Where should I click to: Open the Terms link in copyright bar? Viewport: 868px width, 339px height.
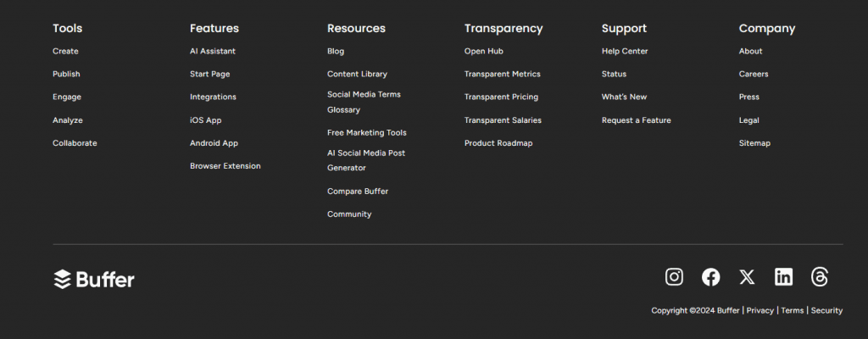click(793, 310)
